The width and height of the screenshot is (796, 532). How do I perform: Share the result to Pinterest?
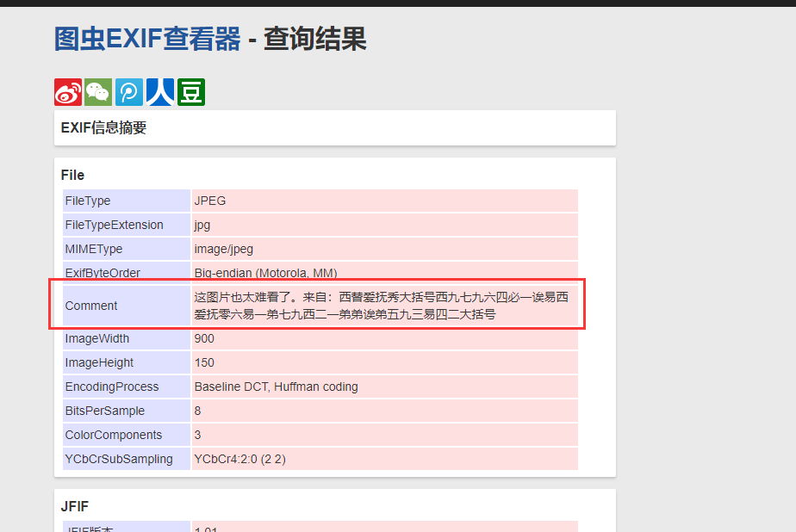point(128,91)
